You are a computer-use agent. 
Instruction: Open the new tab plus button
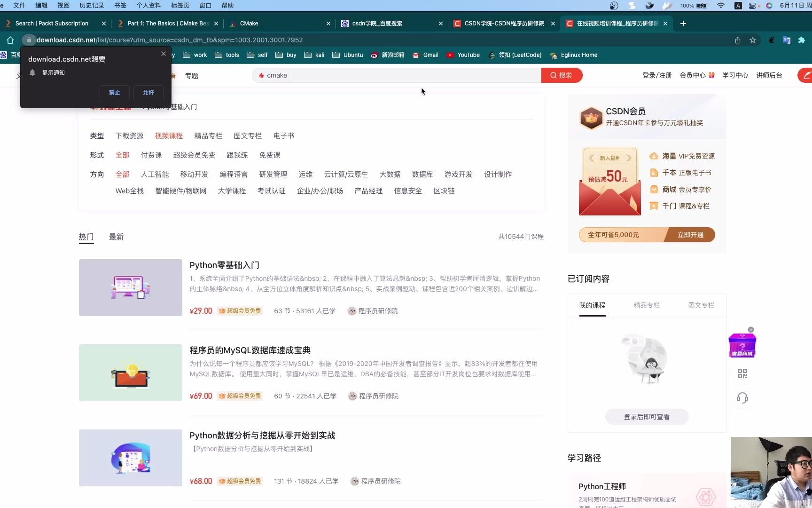tap(683, 24)
